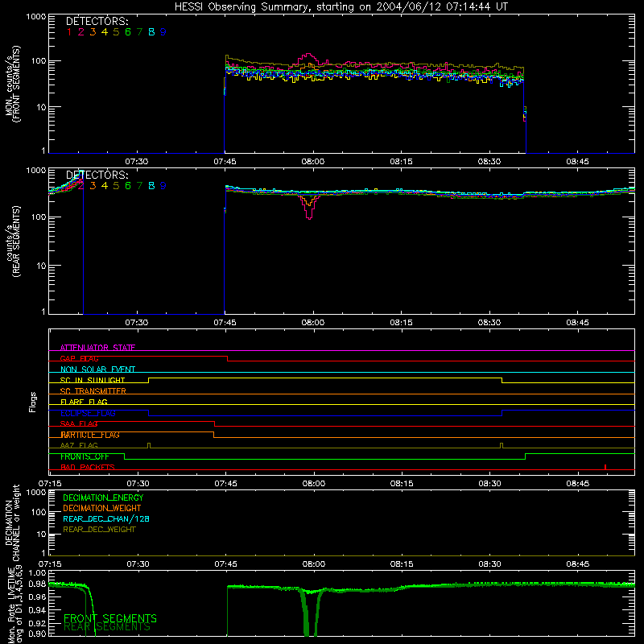Click the 08:45 tick label under the Flags plot
Screen dimensions: 644x644
tap(577, 484)
